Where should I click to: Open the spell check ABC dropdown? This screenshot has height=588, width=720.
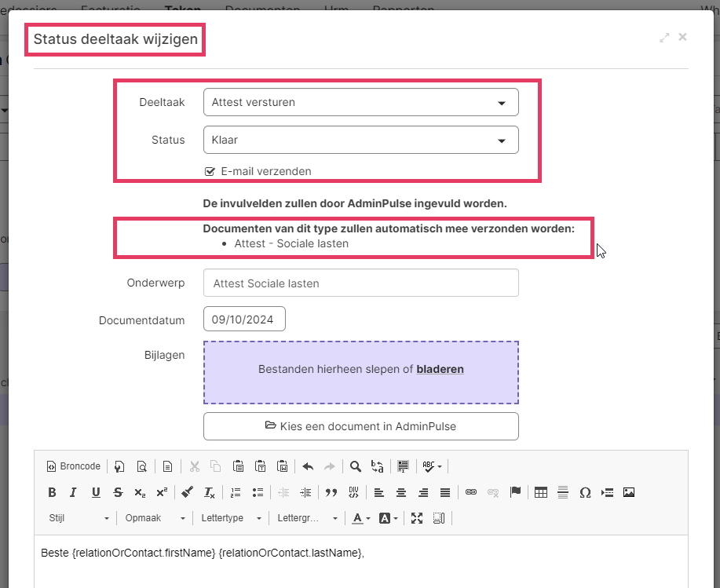click(432, 466)
